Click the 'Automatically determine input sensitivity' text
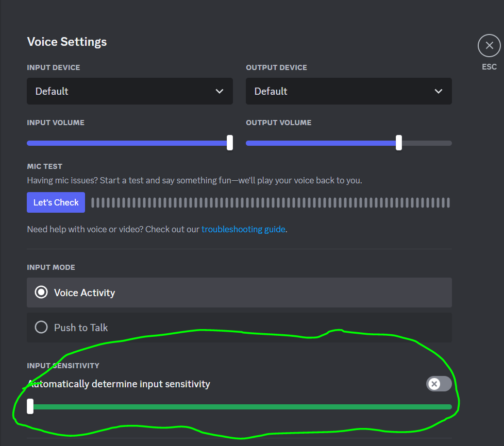504x446 pixels. tap(119, 384)
